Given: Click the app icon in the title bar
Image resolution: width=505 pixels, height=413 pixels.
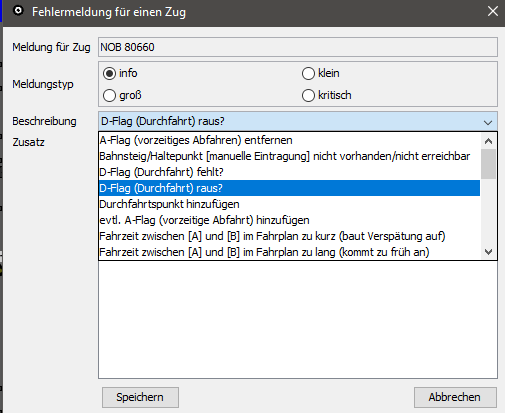Looking at the screenshot, I should point(18,11).
